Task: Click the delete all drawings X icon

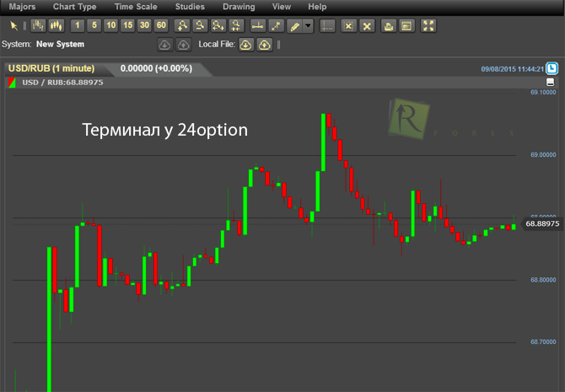Action: (367, 26)
